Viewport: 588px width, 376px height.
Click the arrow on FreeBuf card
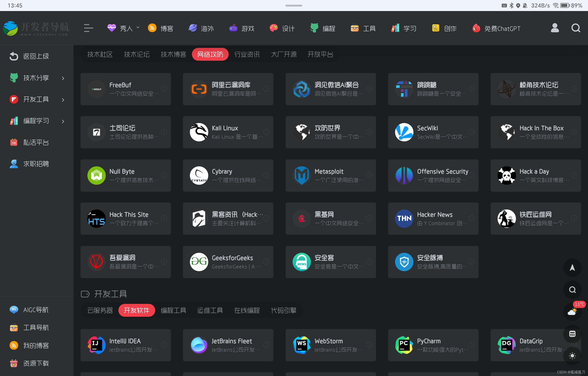(x=164, y=88)
